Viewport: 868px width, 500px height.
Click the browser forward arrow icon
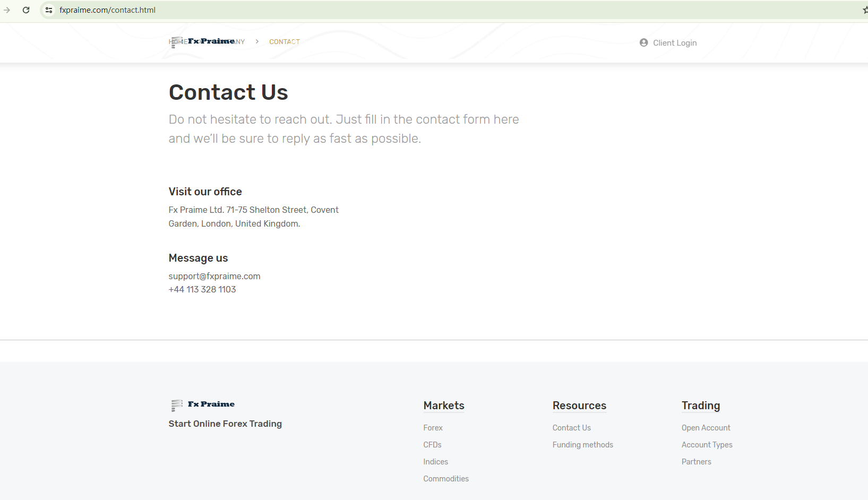(7, 10)
